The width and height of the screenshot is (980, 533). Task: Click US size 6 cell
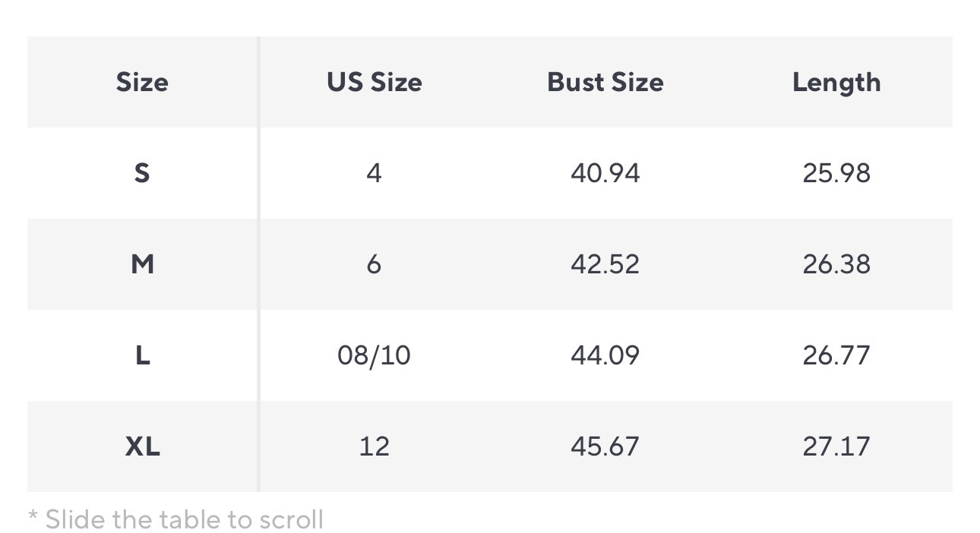coord(374,264)
